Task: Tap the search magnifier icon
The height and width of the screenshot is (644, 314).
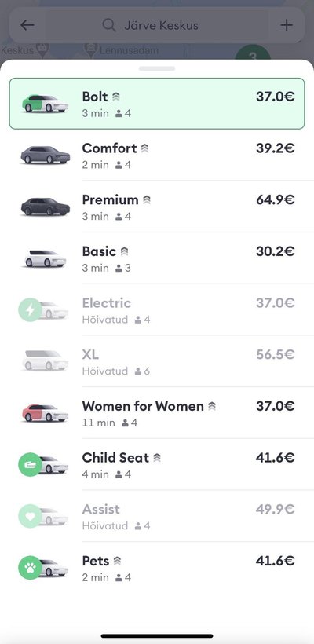Action: (109, 25)
